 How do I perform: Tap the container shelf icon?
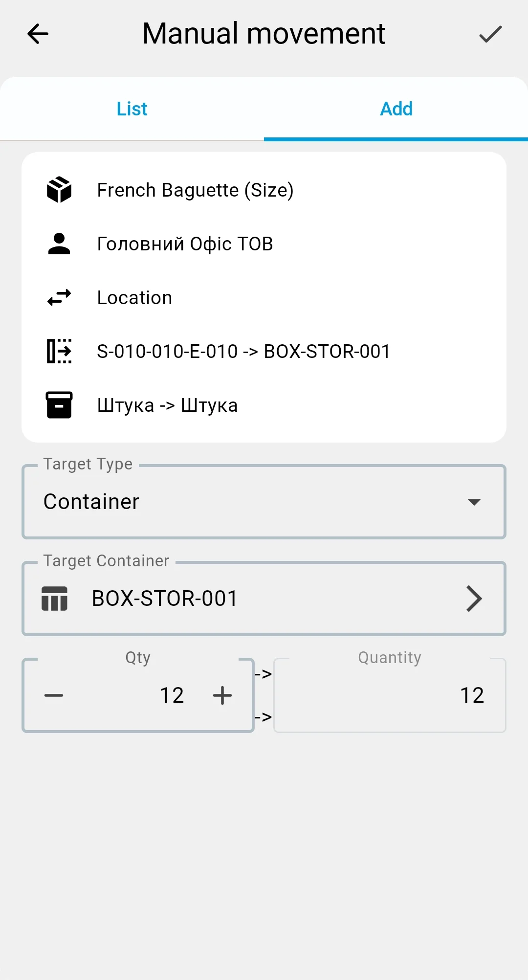tap(55, 599)
